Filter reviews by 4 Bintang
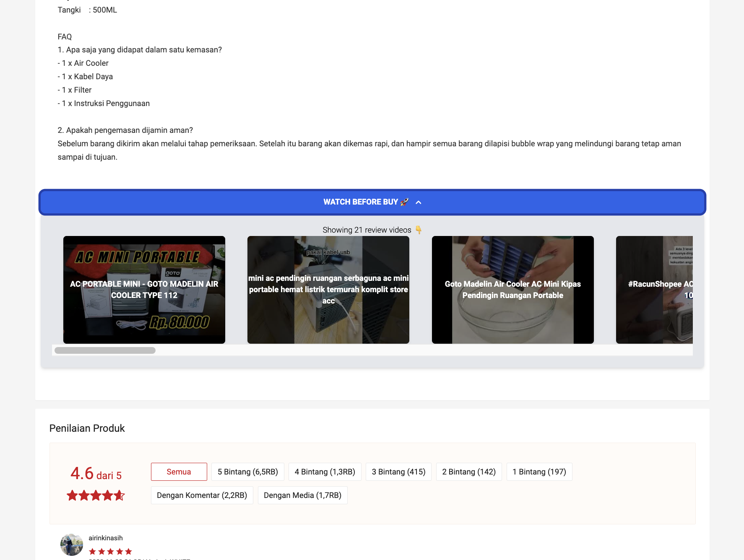 325,472
